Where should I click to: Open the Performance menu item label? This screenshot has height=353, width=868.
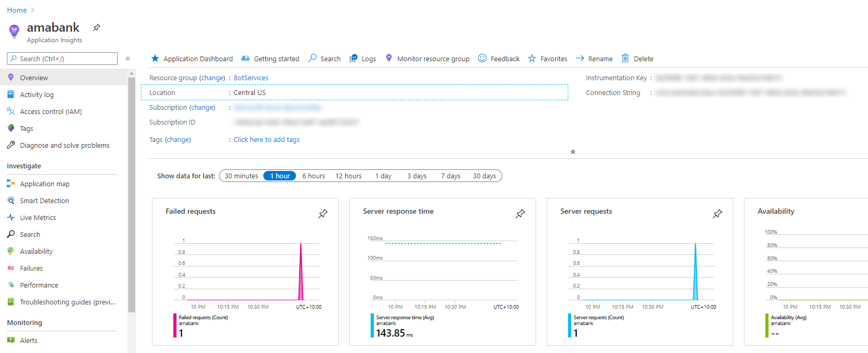[39, 285]
